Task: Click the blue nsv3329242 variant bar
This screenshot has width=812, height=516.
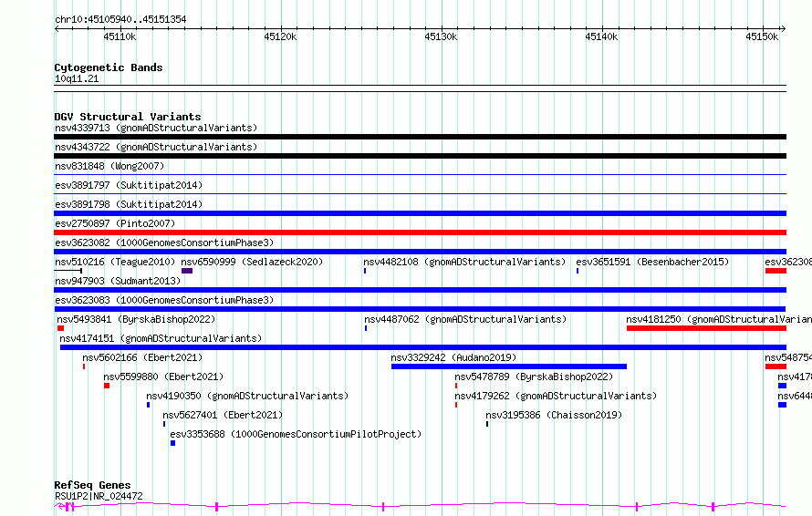Action: click(x=509, y=366)
